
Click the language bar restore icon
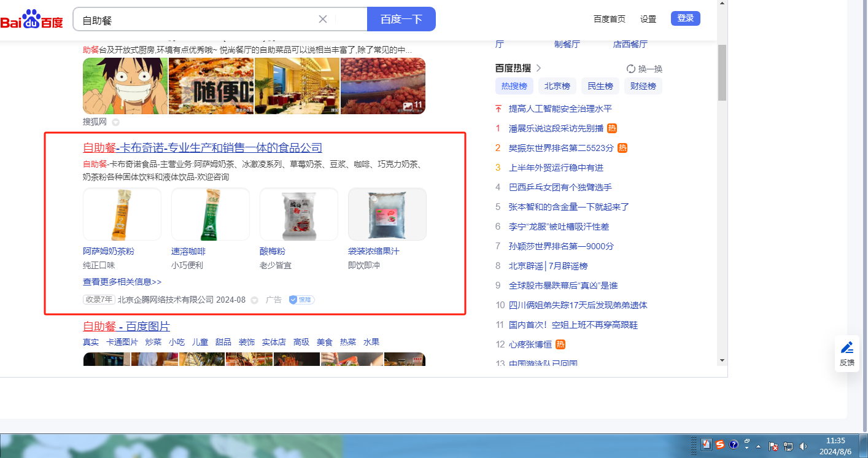[x=747, y=441]
